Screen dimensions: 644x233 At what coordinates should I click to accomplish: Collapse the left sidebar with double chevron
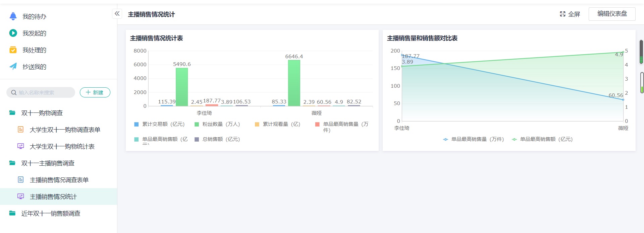point(117,14)
